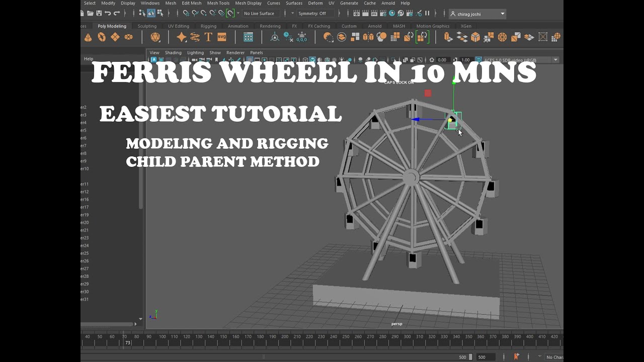Create polygon helix shelf icon
This screenshot has width=644, height=362.
click(195, 37)
